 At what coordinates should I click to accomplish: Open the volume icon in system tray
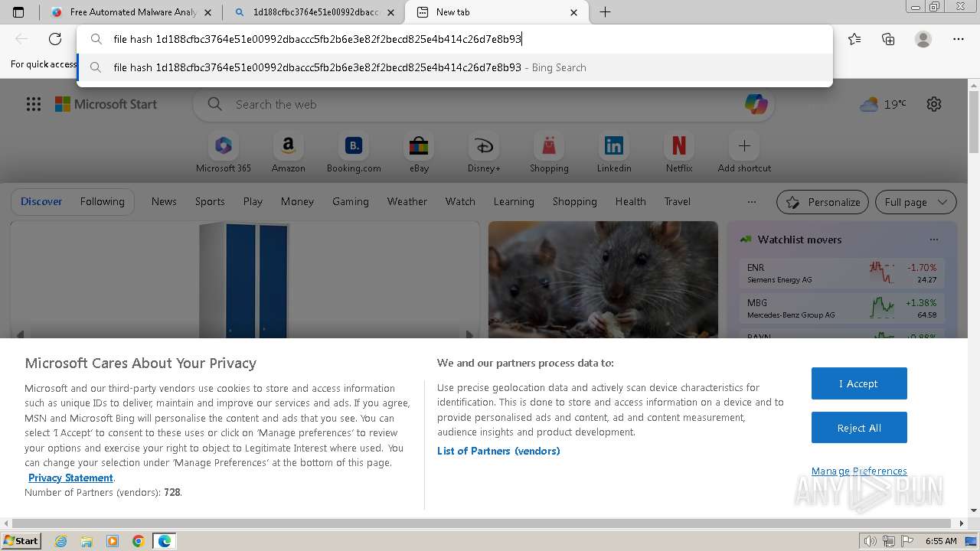coord(870,541)
